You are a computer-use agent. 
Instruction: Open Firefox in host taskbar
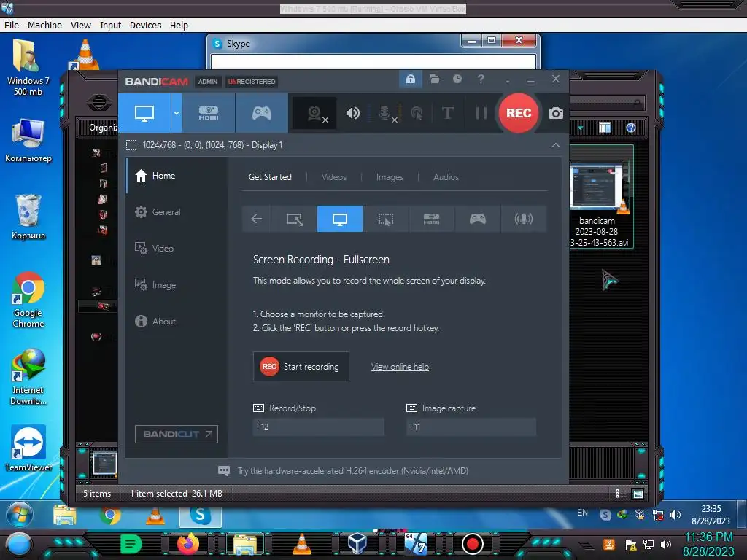click(x=187, y=544)
